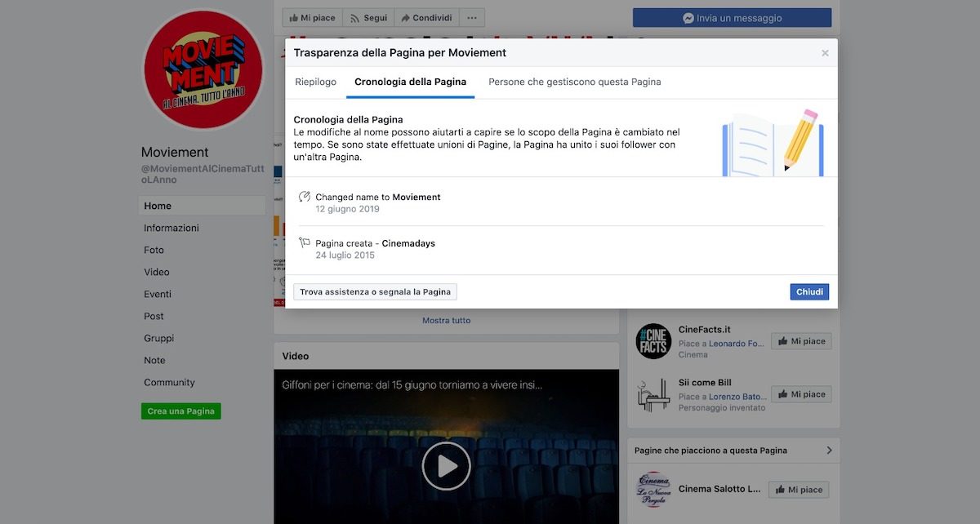This screenshot has width=980, height=524.
Task: Click the green Crea una Pagina button
Action: tap(180, 411)
